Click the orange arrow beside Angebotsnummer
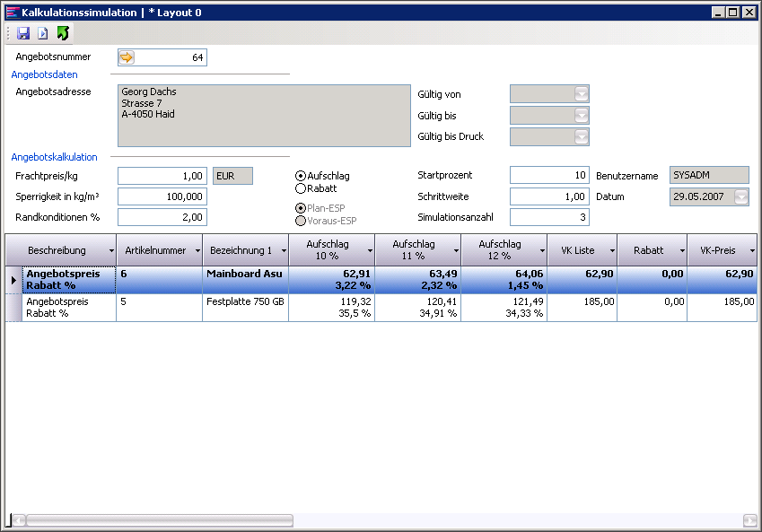The height and width of the screenshot is (532, 762). click(x=127, y=57)
